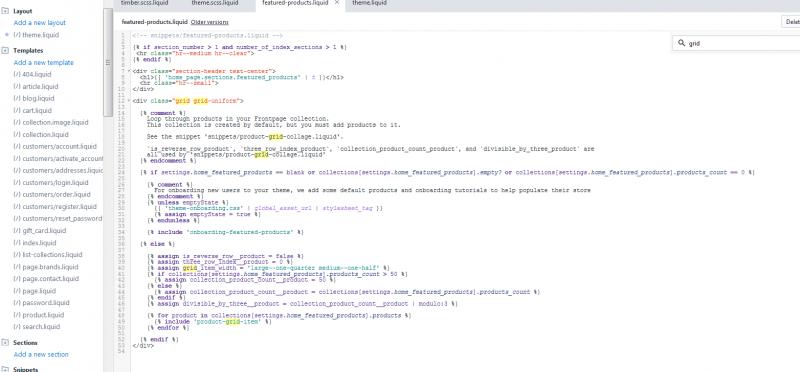The width and height of the screenshot is (800, 372).
Task: Click Add a new layout link
Action: (40, 23)
